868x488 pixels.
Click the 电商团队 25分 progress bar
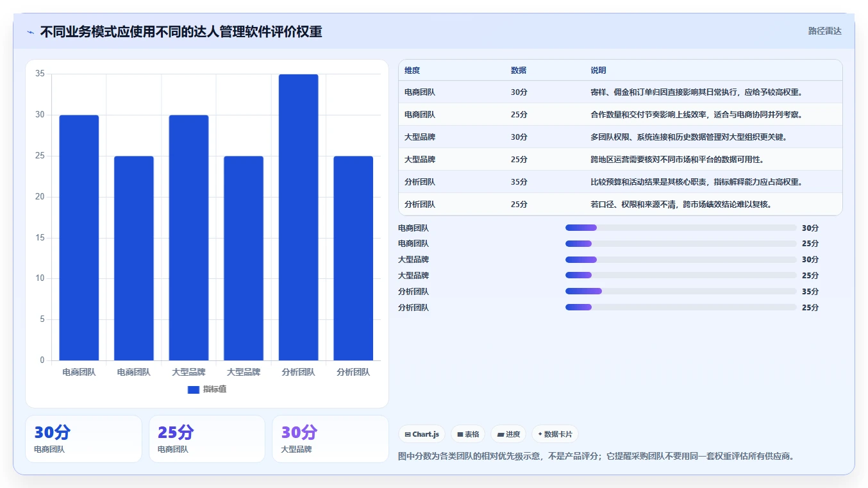(681, 244)
